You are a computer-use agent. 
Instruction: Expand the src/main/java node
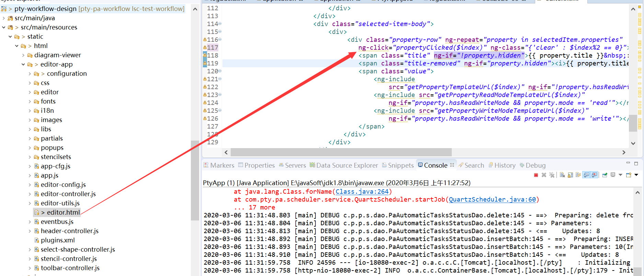[4, 18]
